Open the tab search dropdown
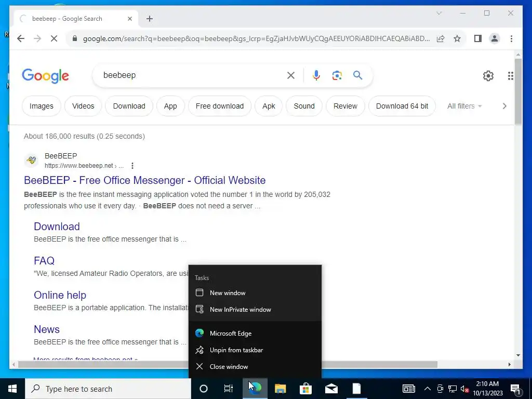Screen dimensions: 532x399 coord(438,13)
